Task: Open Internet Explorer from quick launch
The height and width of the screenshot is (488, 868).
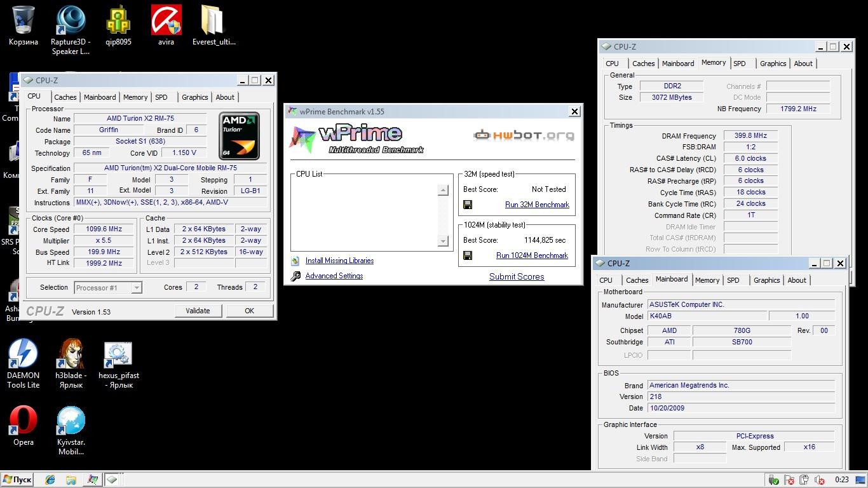Action: (50, 480)
